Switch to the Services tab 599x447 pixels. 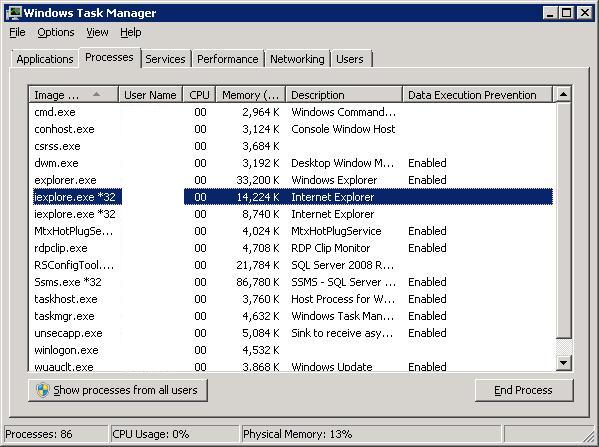click(165, 59)
